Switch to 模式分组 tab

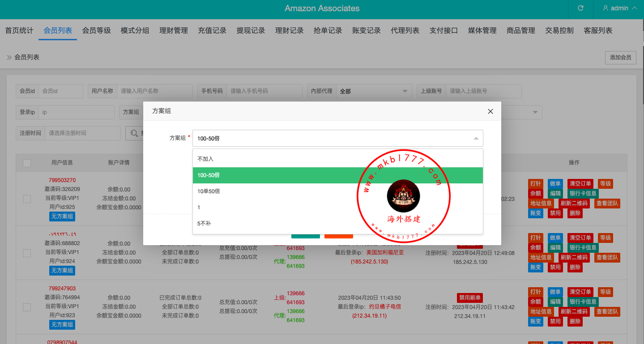click(x=135, y=30)
